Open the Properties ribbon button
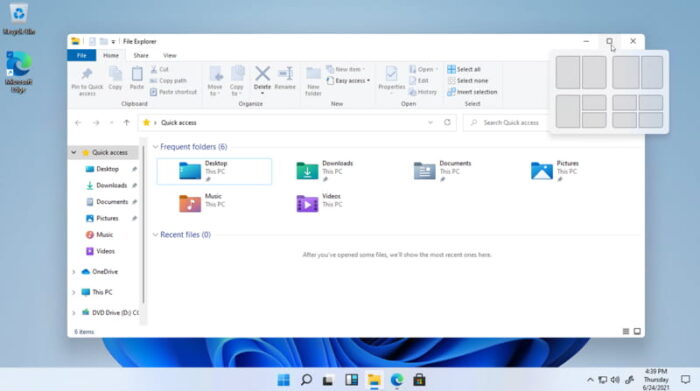The width and height of the screenshot is (700, 391). tap(392, 79)
